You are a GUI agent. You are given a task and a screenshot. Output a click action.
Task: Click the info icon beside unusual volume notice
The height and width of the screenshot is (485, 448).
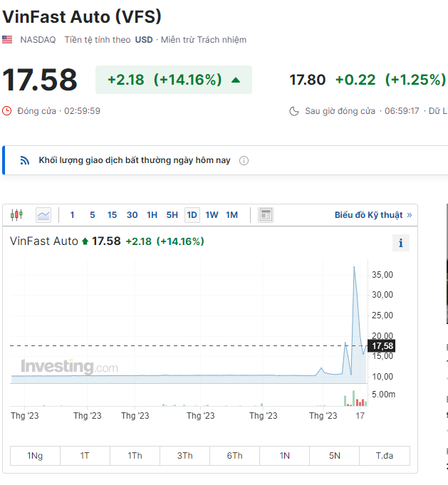click(244, 161)
